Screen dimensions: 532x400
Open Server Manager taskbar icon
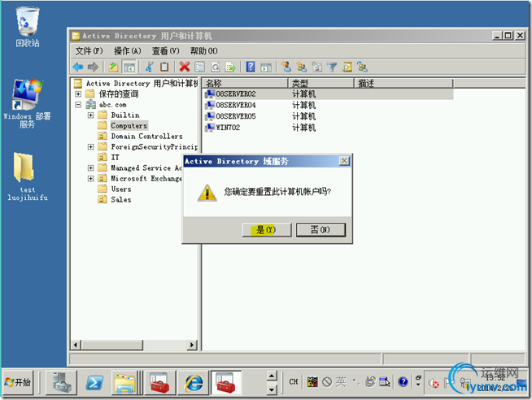tap(61, 382)
